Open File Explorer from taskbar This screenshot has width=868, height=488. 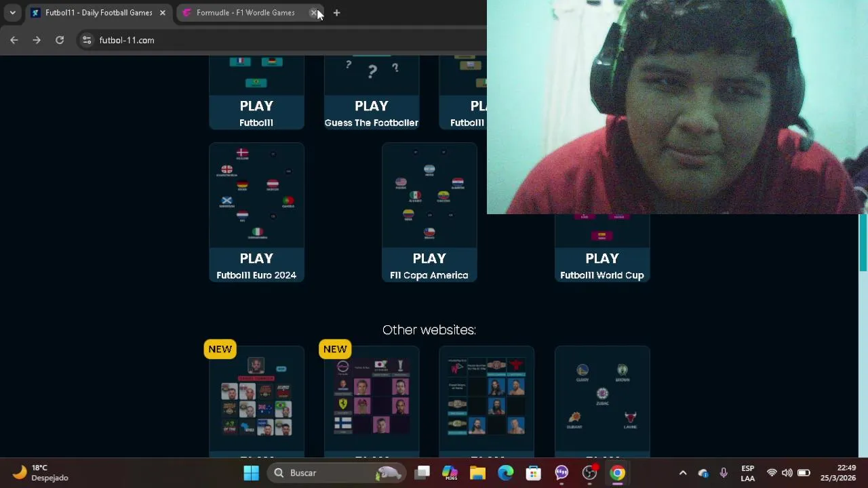click(x=478, y=473)
